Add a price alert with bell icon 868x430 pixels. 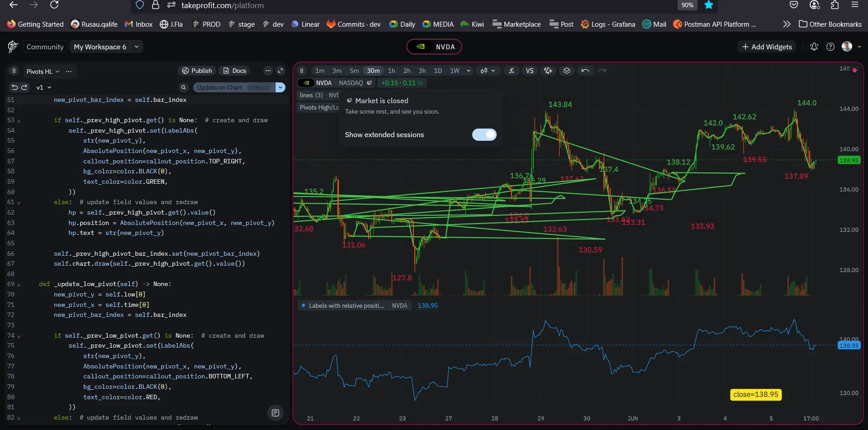pyautogui.click(x=548, y=71)
